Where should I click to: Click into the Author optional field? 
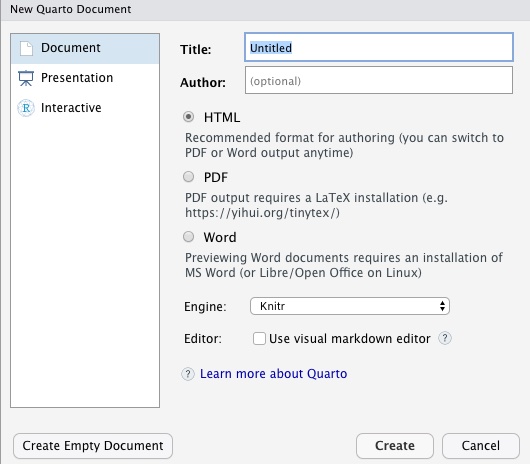[379, 80]
